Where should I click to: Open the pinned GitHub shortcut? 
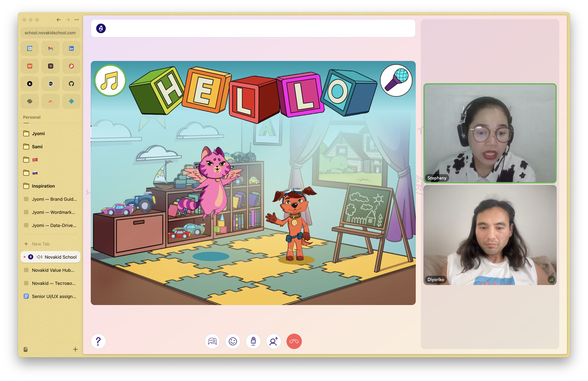click(71, 83)
